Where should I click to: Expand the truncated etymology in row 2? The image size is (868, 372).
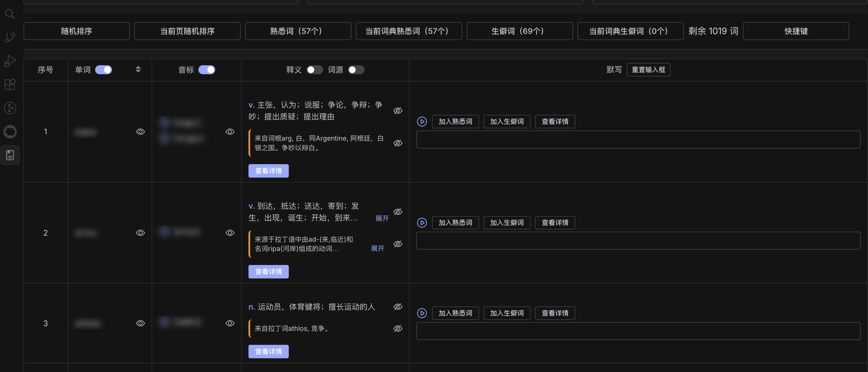click(377, 248)
